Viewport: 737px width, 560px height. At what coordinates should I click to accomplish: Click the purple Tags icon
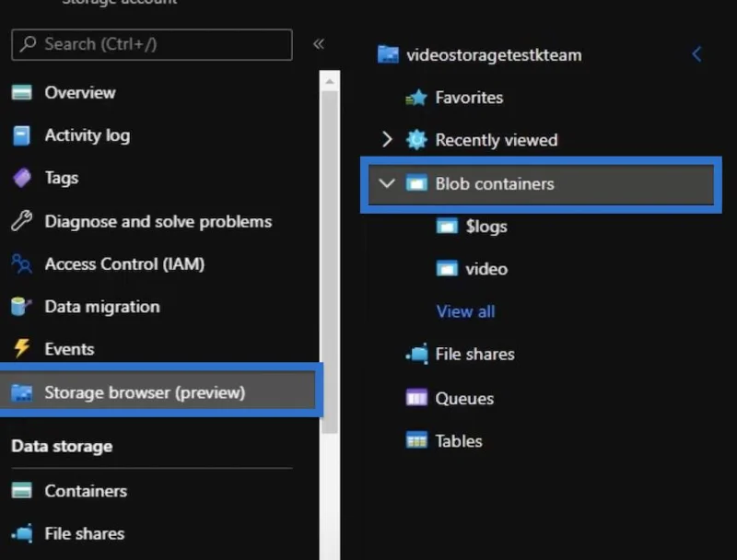(21, 178)
